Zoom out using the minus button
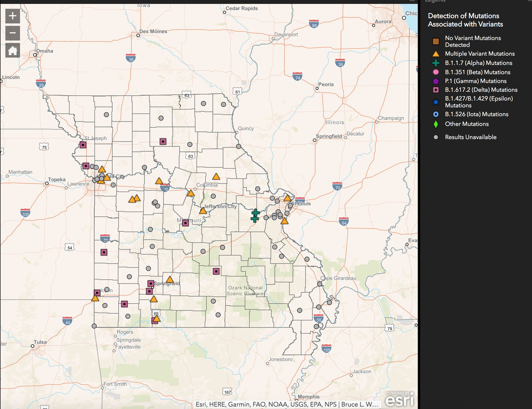532x409 pixels. click(x=12, y=33)
